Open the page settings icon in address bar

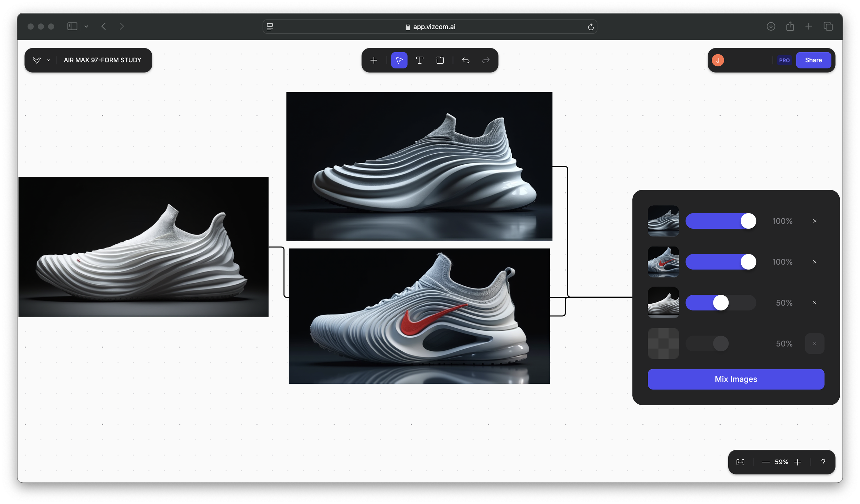(270, 26)
